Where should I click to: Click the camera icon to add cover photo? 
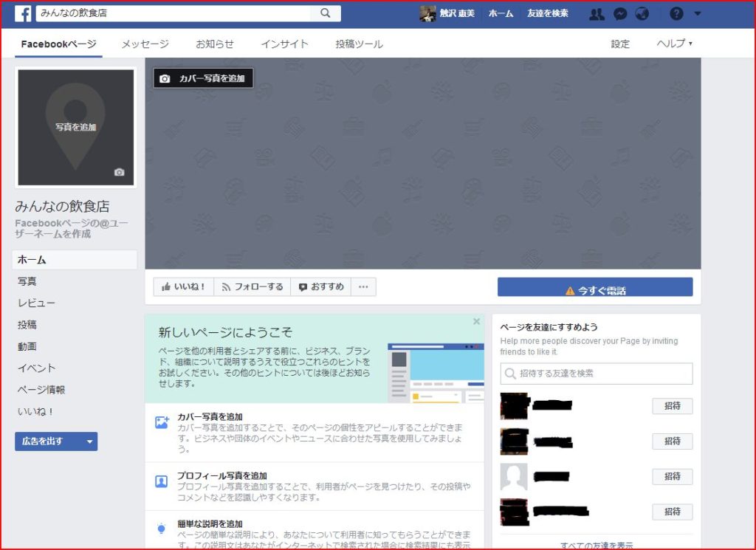pos(164,78)
